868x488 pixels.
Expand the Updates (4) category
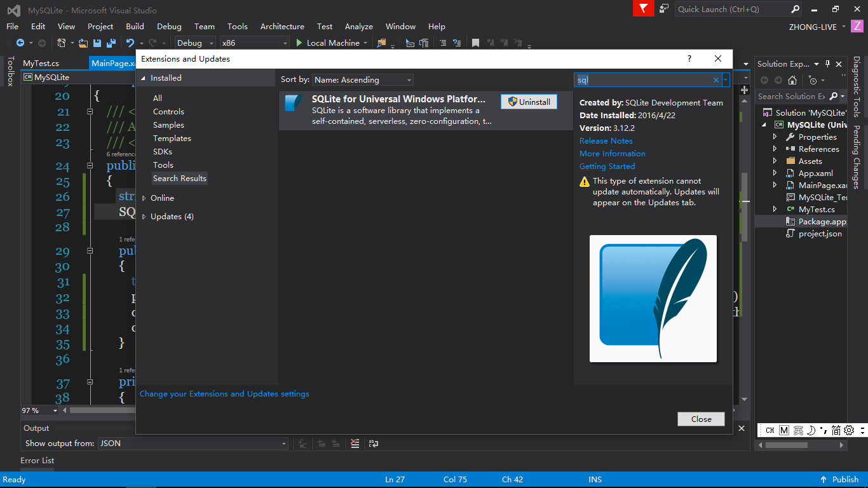tap(144, 217)
